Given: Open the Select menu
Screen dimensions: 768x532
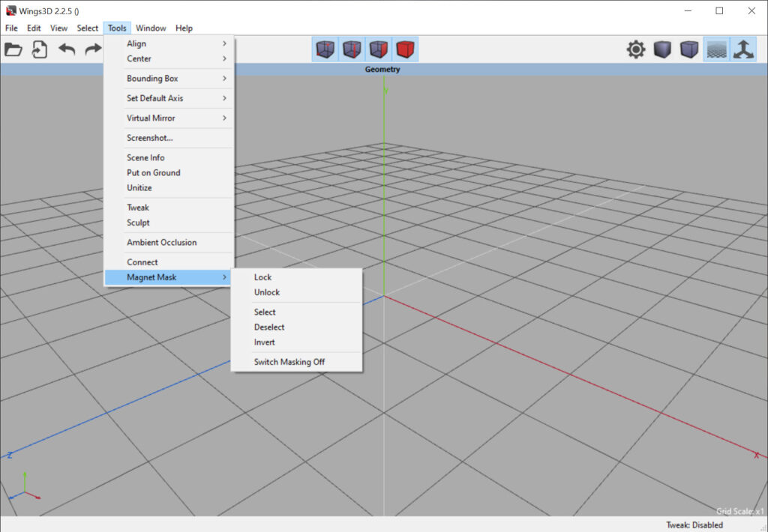Looking at the screenshot, I should click(x=87, y=28).
